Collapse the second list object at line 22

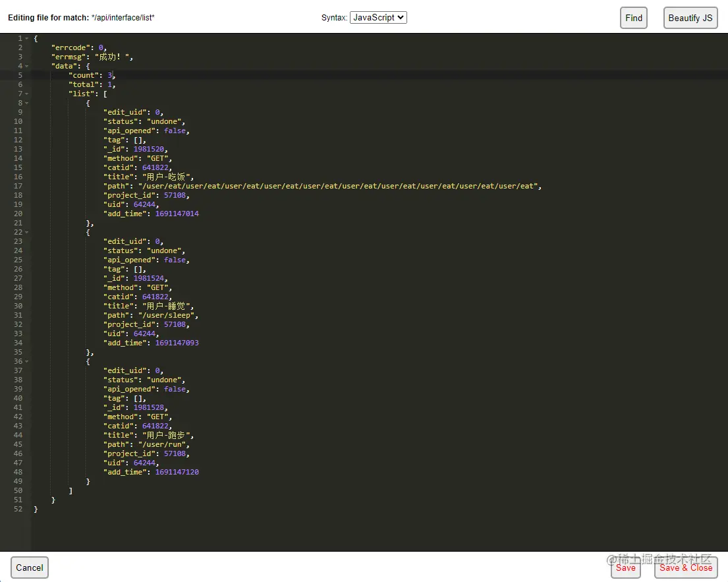tap(26, 232)
